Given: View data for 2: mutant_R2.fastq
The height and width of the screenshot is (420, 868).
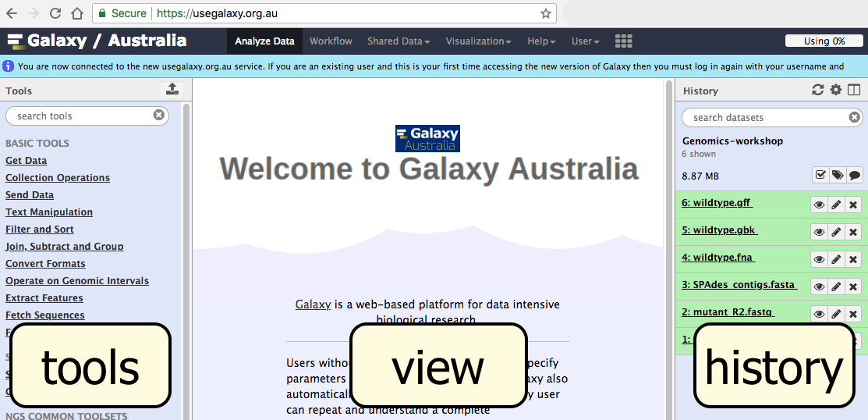Looking at the screenshot, I should 820,314.
